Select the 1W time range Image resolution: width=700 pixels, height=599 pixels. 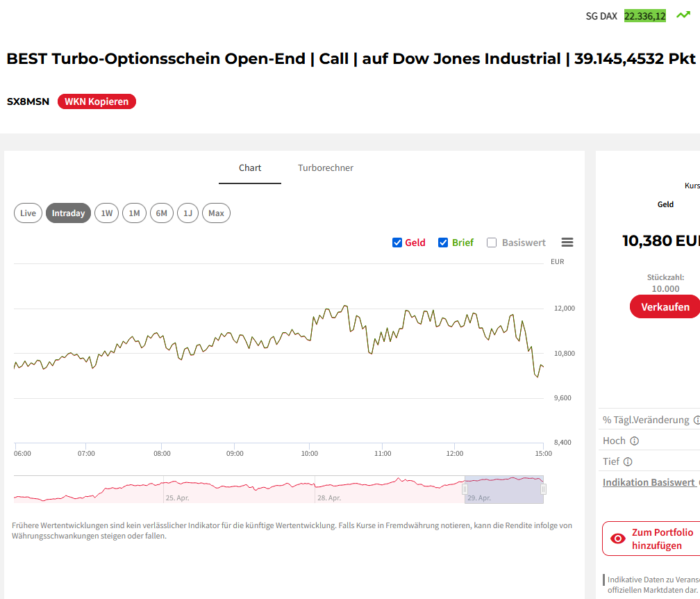(107, 213)
